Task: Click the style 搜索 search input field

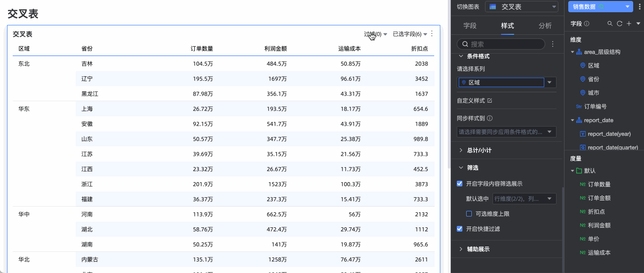Action: 501,44
